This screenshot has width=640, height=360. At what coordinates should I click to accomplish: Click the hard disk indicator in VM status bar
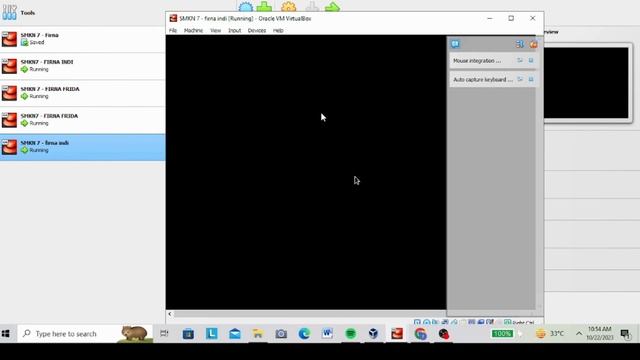417,322
